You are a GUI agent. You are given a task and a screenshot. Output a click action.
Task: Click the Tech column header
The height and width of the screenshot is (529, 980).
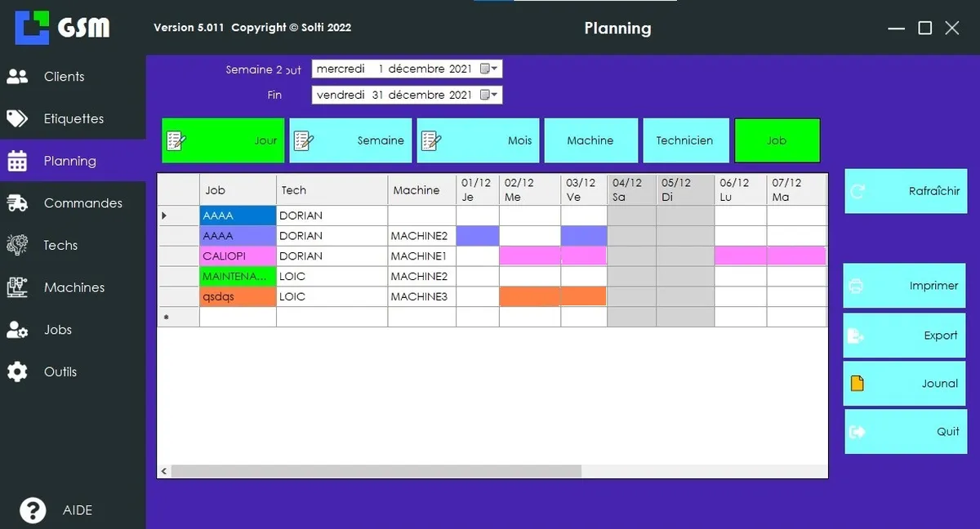click(332, 190)
